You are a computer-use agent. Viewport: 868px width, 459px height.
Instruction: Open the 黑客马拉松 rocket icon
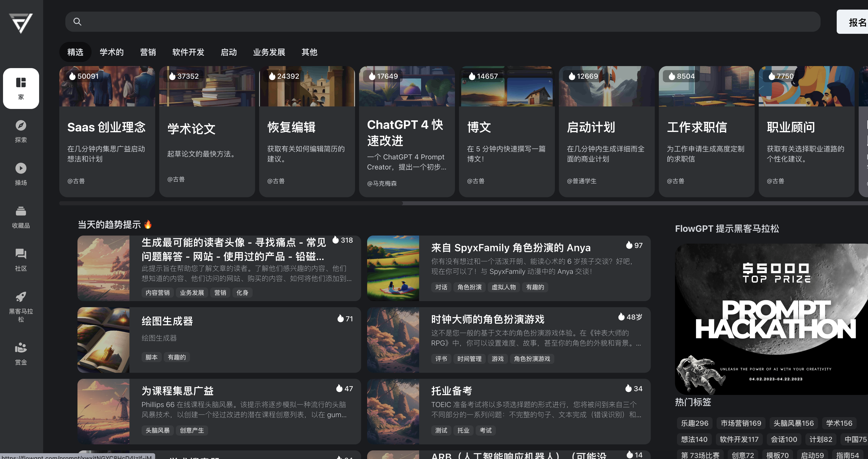click(x=21, y=297)
